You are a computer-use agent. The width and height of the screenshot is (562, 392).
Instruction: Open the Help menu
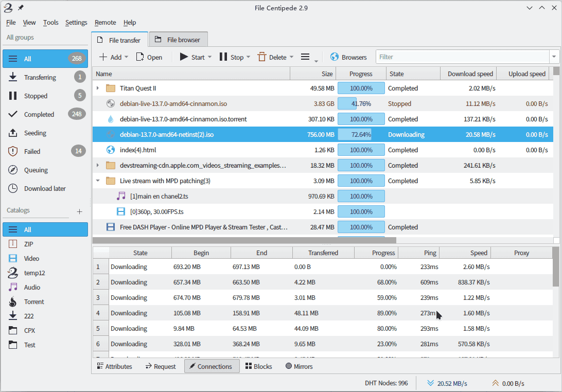click(130, 22)
